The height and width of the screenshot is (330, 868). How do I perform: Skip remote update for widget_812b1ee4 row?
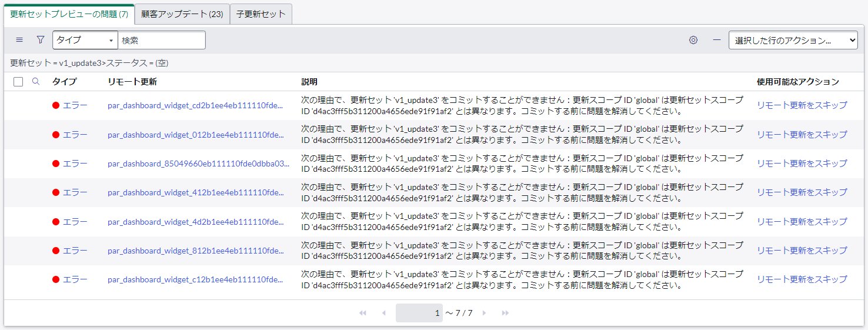(x=802, y=250)
